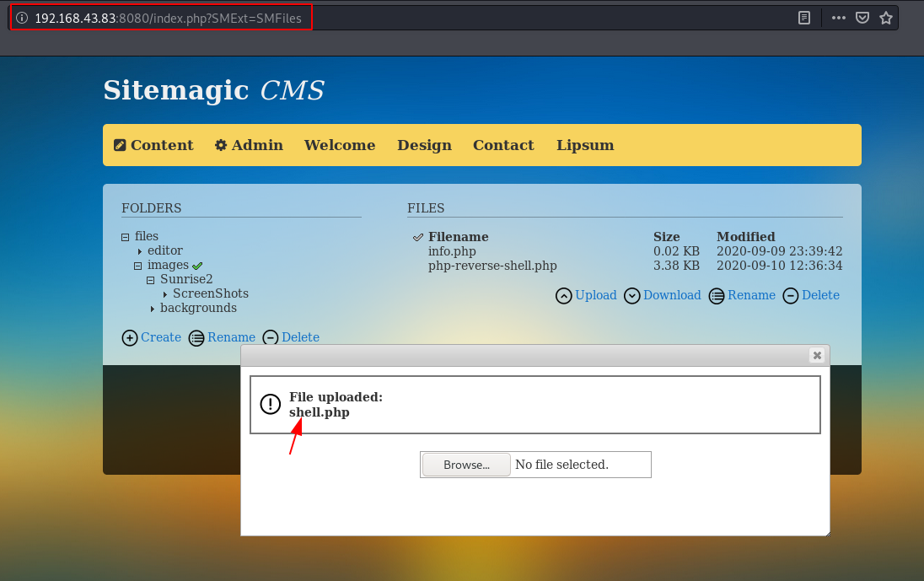Close the file upload dialog
Image resolution: width=924 pixels, height=581 pixels.
[x=817, y=355]
